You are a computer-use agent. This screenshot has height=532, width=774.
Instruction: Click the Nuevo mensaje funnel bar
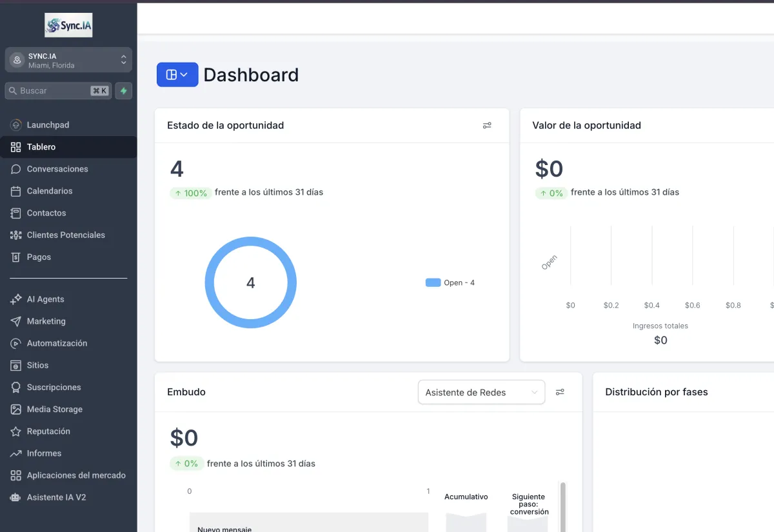pyautogui.click(x=309, y=522)
